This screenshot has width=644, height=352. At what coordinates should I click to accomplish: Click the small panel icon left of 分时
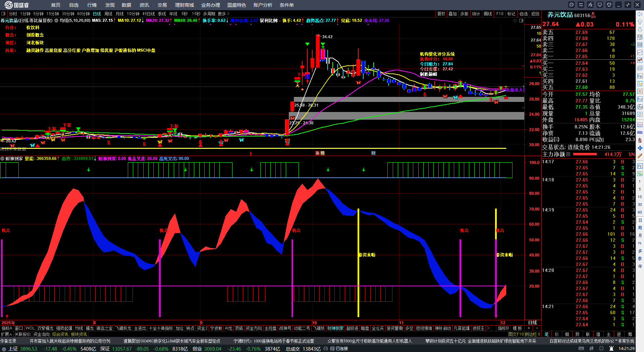pos(3,14)
